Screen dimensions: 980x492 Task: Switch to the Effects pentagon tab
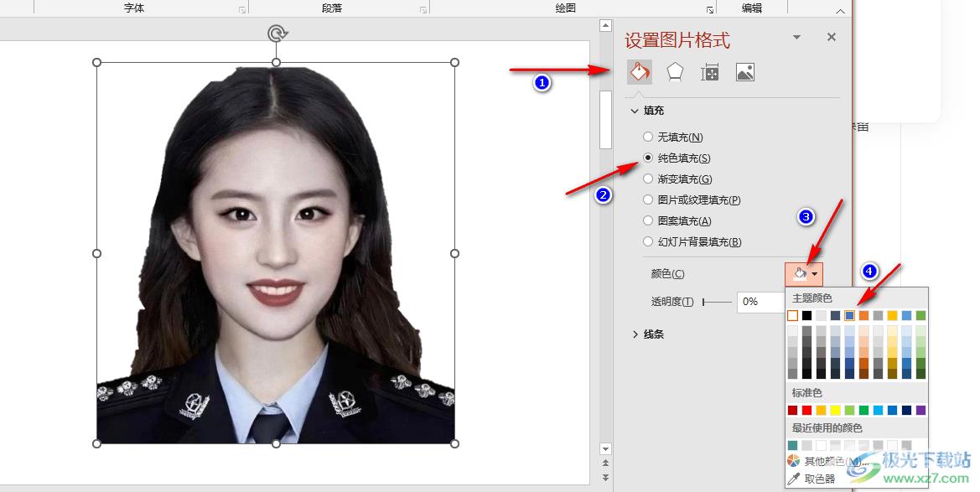pos(674,73)
